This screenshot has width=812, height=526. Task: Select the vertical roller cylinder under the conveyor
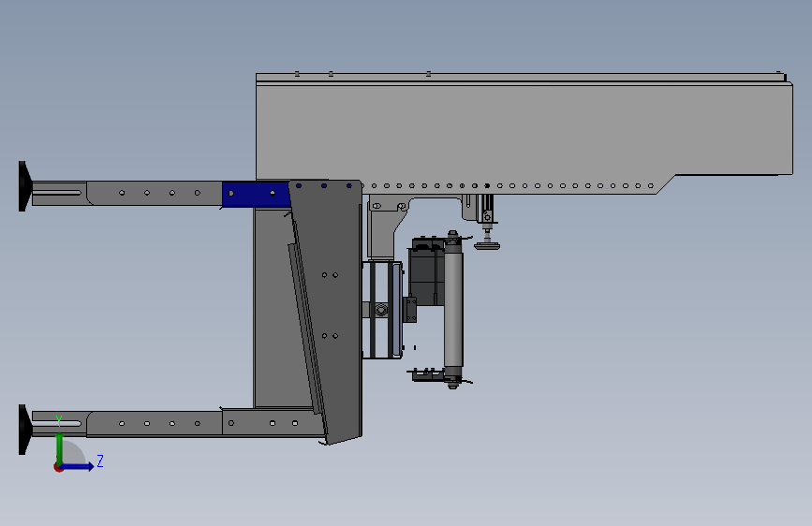453,309
